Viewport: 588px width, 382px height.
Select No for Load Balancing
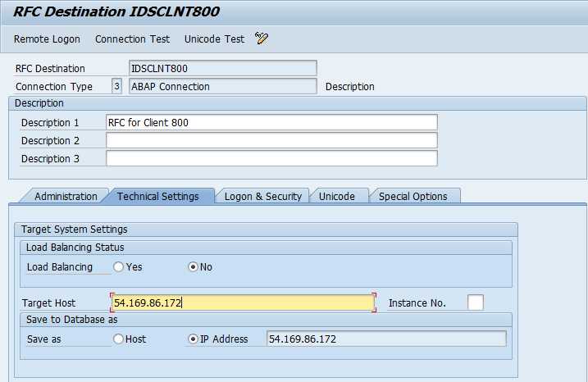(193, 267)
